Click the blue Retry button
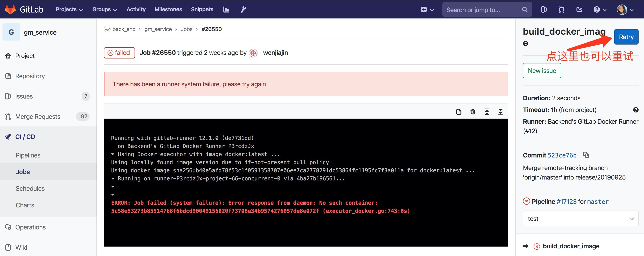 [x=626, y=37]
